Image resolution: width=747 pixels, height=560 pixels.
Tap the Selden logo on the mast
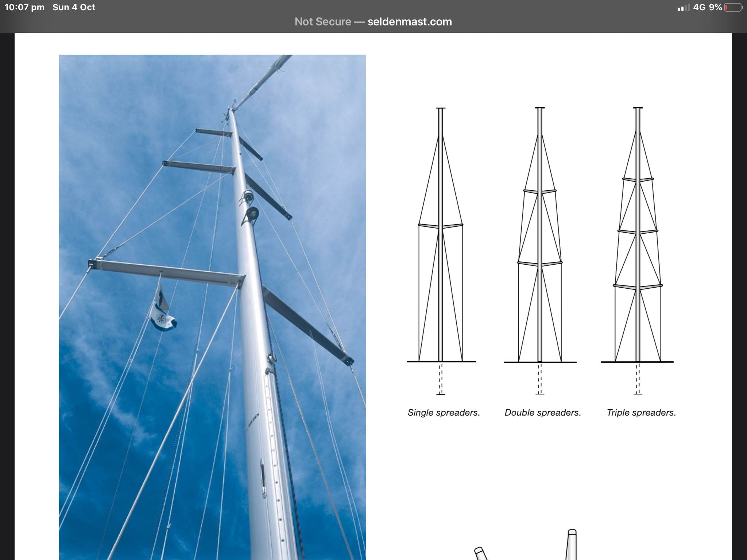(253, 421)
